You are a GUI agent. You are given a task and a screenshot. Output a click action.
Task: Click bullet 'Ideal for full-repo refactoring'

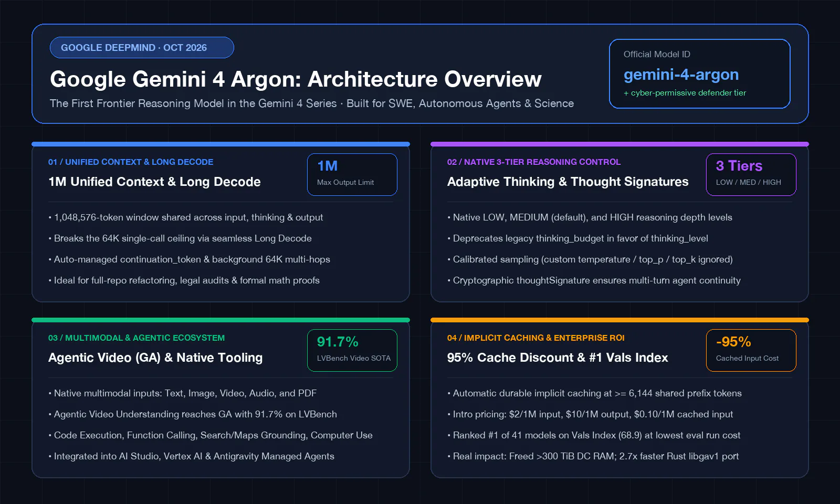(x=184, y=280)
